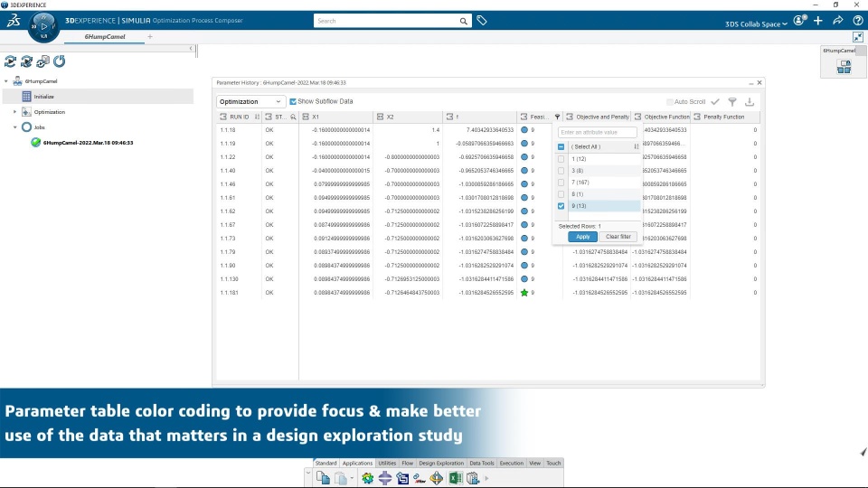The height and width of the screenshot is (488, 868).
Task: Click the first refresh icon in left toolbar
Action: [x=11, y=61]
